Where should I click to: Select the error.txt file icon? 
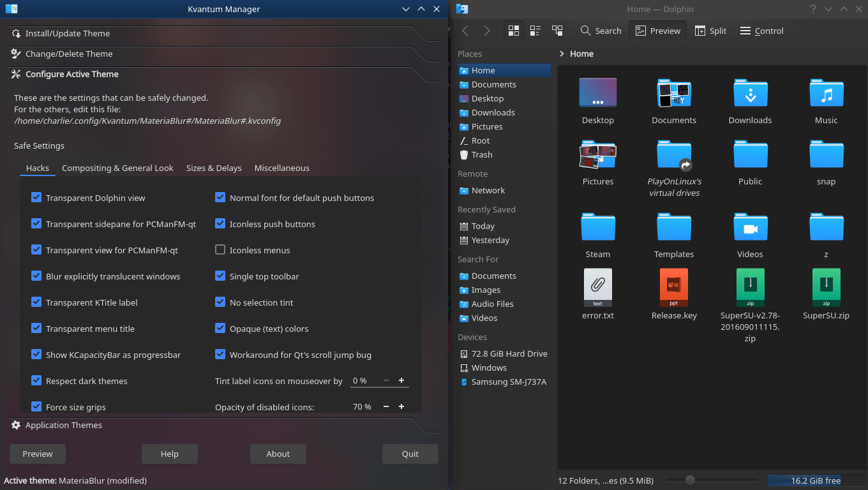click(x=598, y=288)
